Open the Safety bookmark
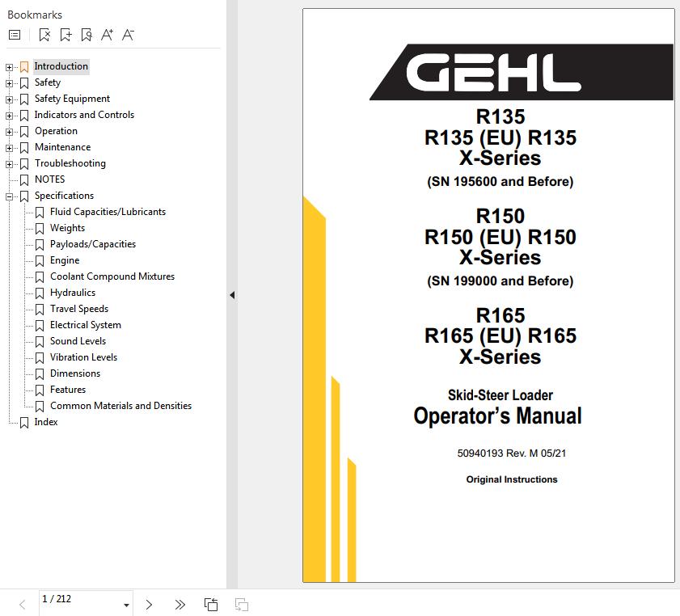This screenshot has height=616, width=680. pyautogui.click(x=48, y=82)
